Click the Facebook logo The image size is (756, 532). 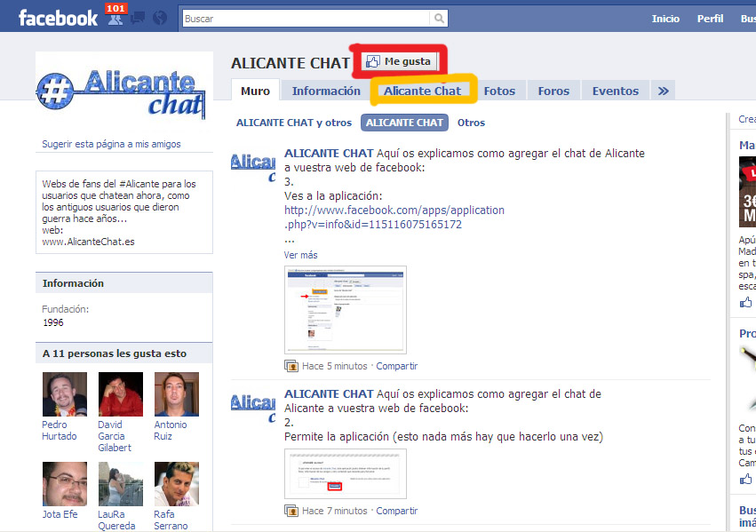pyautogui.click(x=58, y=19)
